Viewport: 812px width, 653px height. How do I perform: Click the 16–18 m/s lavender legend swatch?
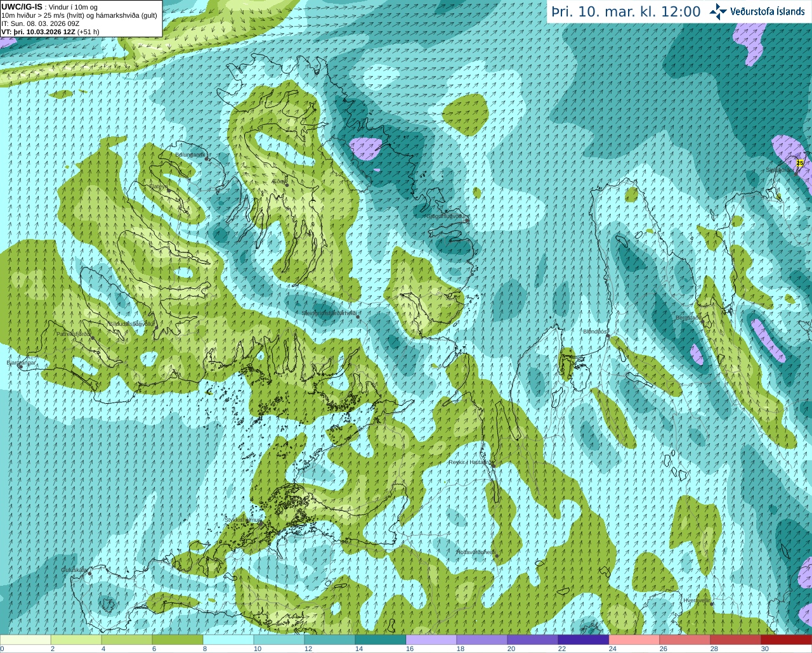click(x=431, y=640)
